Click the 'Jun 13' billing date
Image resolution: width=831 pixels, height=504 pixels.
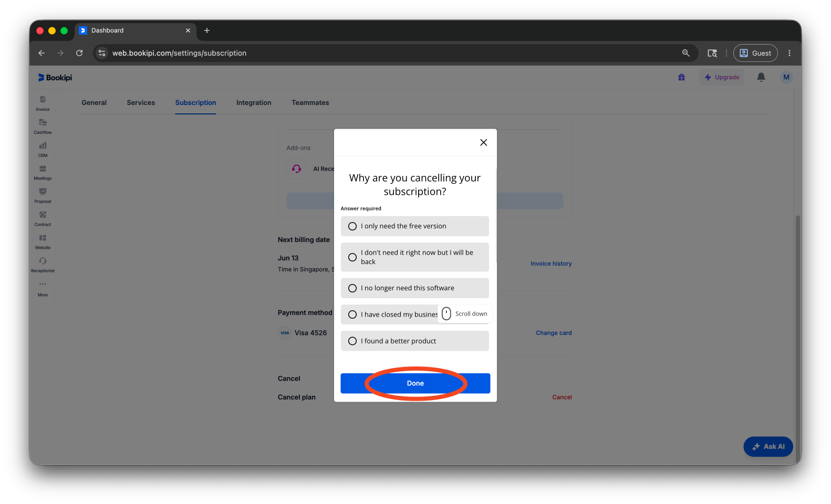[288, 258]
